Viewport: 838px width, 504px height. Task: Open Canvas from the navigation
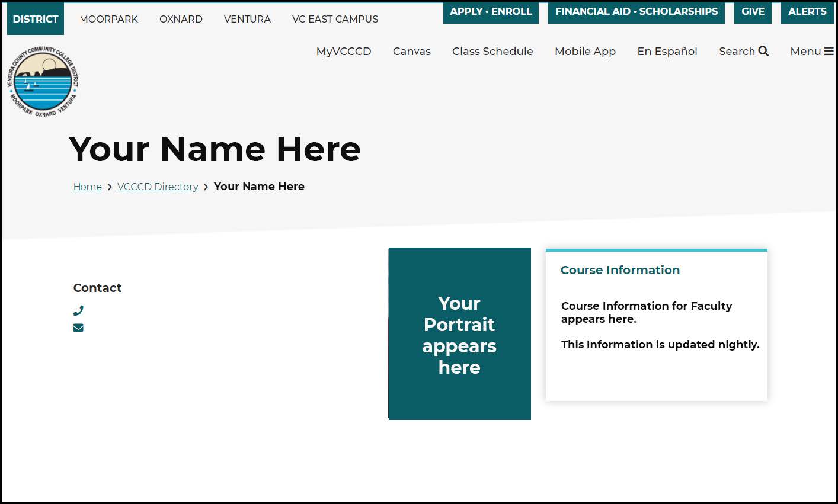[411, 52]
